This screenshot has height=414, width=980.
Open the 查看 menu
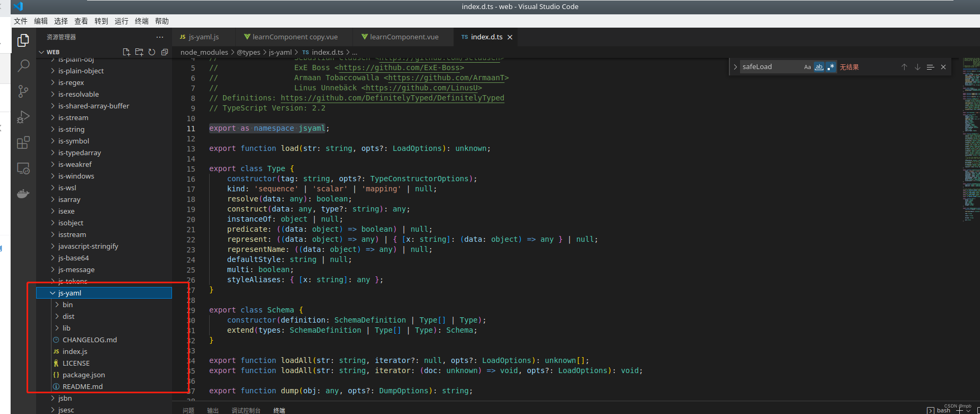(81, 21)
